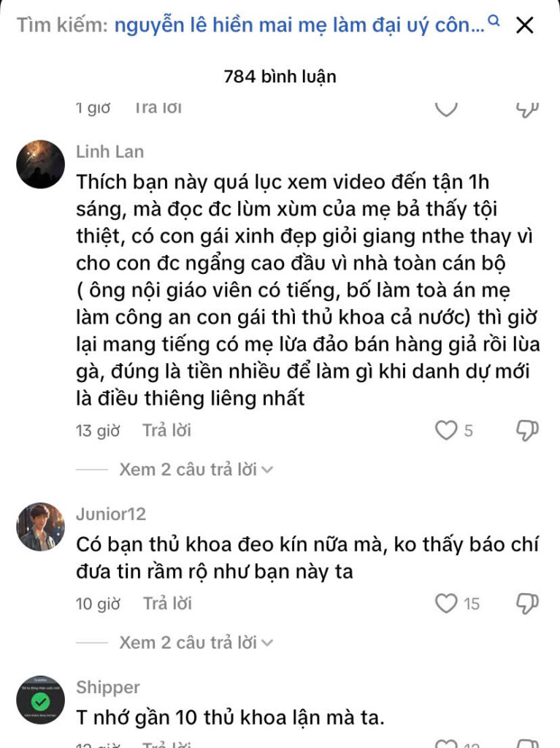The height and width of the screenshot is (748, 560).
Task: Open Linh Lan username profile link
Action: point(110,152)
